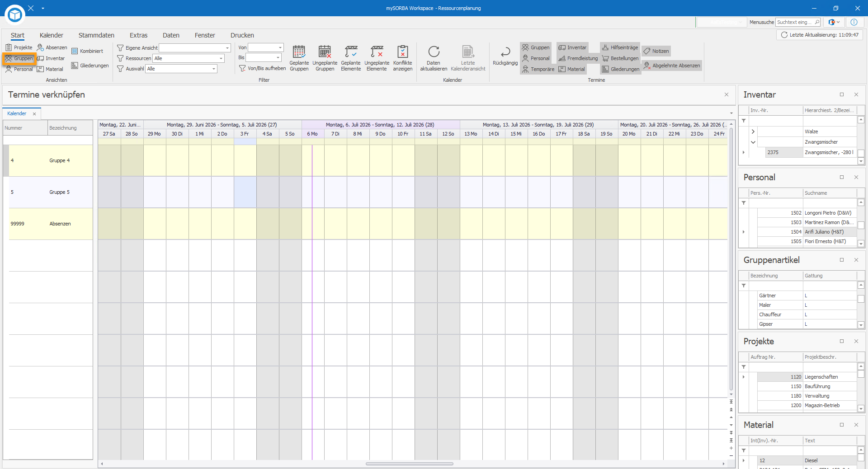Show Geplante Gruppen
Image resolution: width=868 pixels, height=469 pixels.
coord(299,58)
